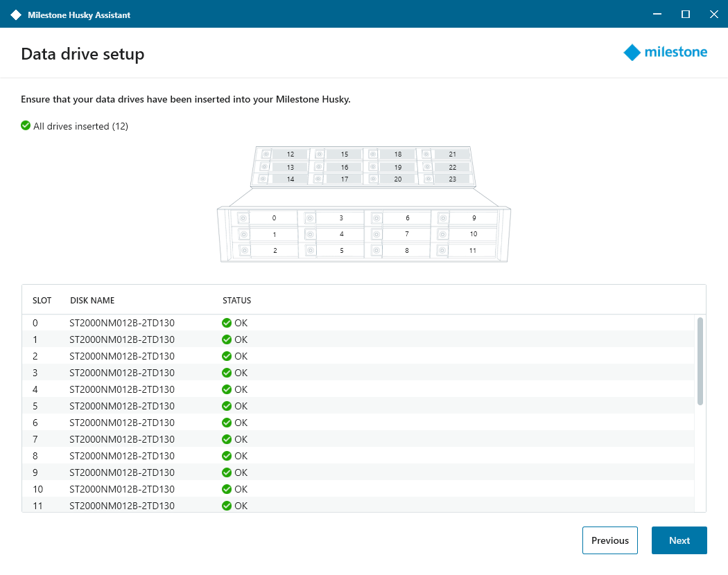728x575 pixels.
Task: Select the status check icon for slot 8
Action: (227, 457)
